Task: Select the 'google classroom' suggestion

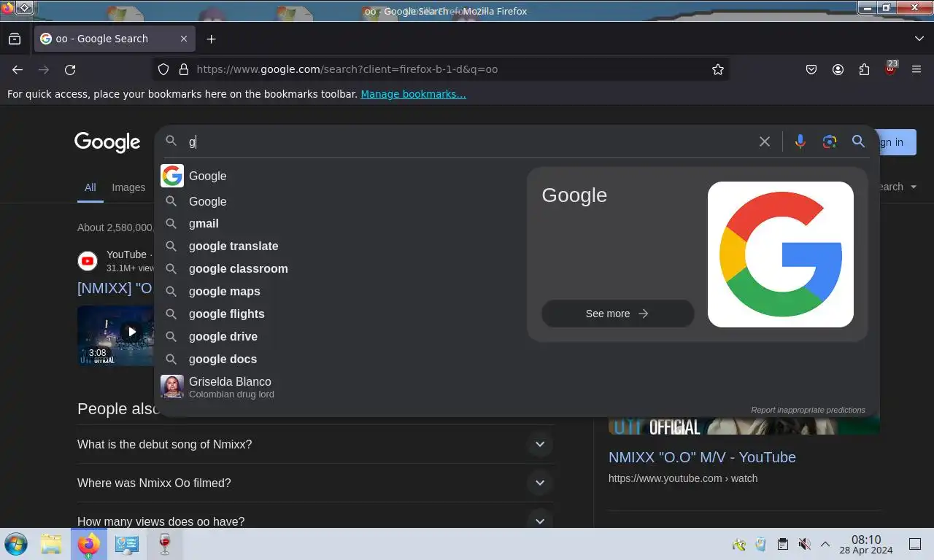Action: (x=339, y=268)
